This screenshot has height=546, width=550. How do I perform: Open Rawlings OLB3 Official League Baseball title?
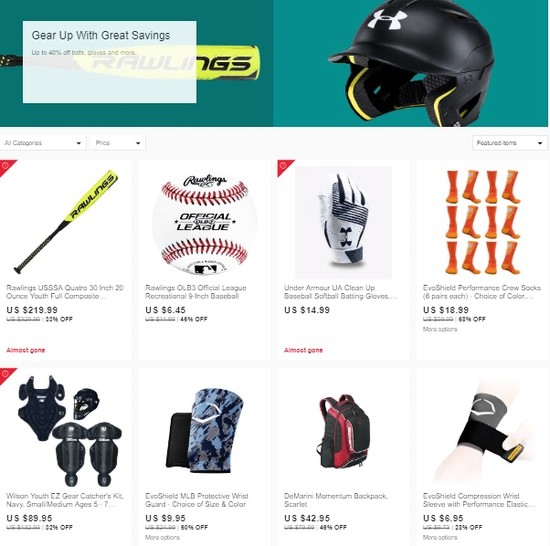[196, 292]
